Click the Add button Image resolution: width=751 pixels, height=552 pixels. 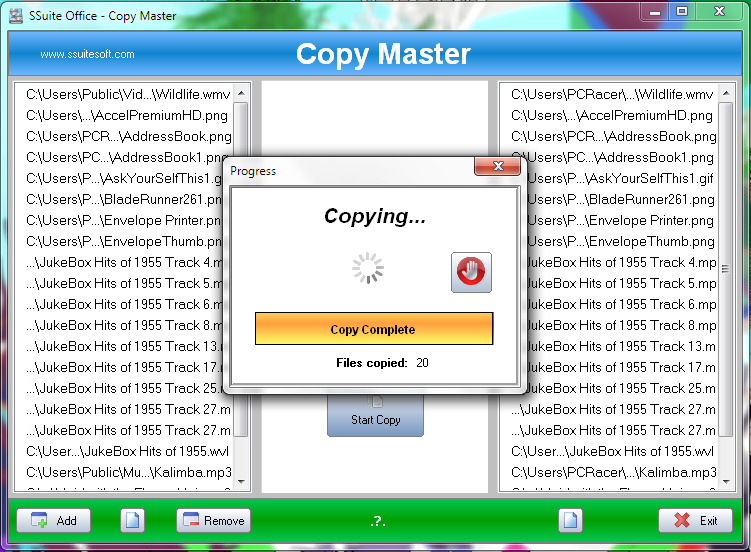tap(54, 520)
